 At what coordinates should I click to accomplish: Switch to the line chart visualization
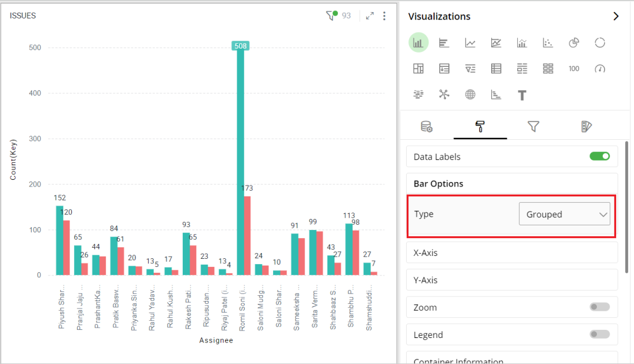(470, 42)
